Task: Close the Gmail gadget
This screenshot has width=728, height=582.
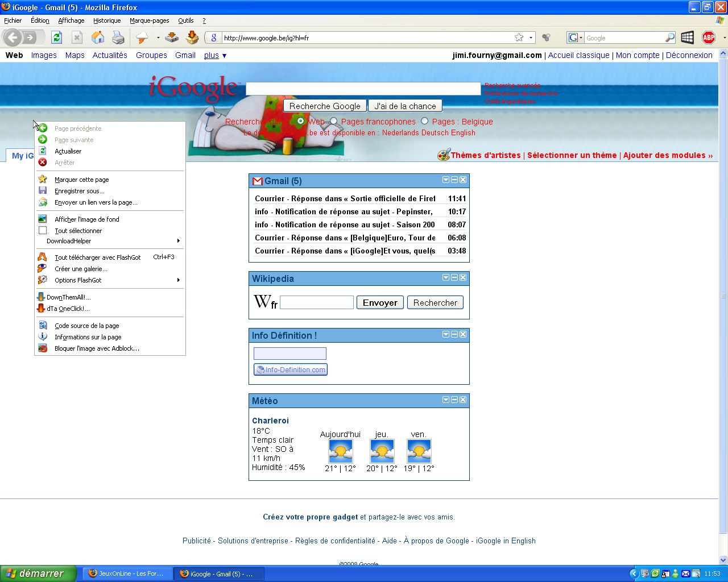Action: pyautogui.click(x=463, y=180)
